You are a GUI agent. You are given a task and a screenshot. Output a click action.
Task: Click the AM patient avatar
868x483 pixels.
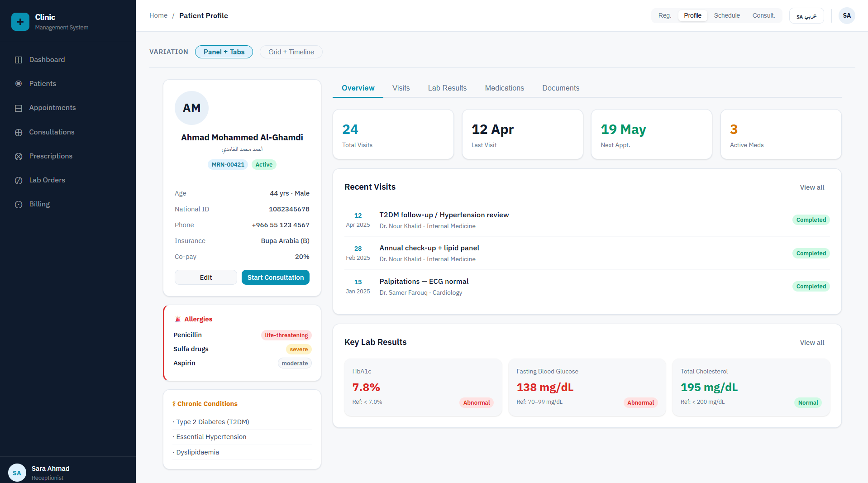pos(191,108)
